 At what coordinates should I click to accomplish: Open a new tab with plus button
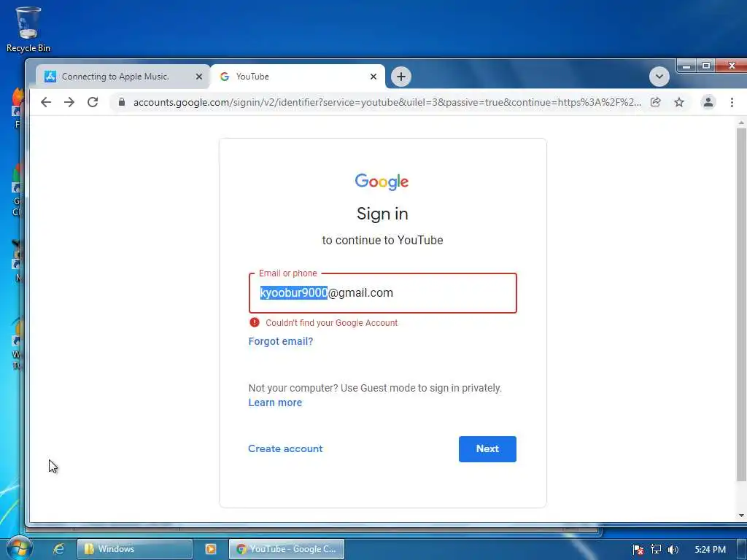pyautogui.click(x=401, y=77)
